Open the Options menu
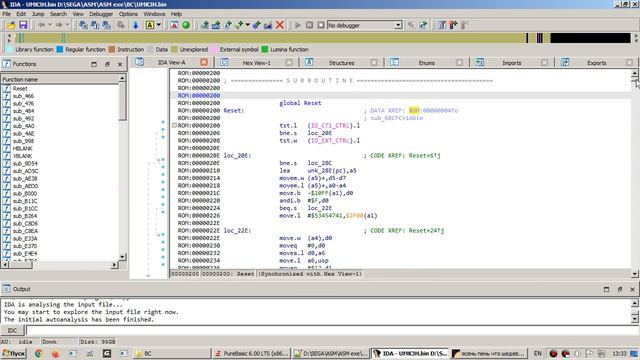The width and height of the screenshot is (640, 360). pos(128,14)
